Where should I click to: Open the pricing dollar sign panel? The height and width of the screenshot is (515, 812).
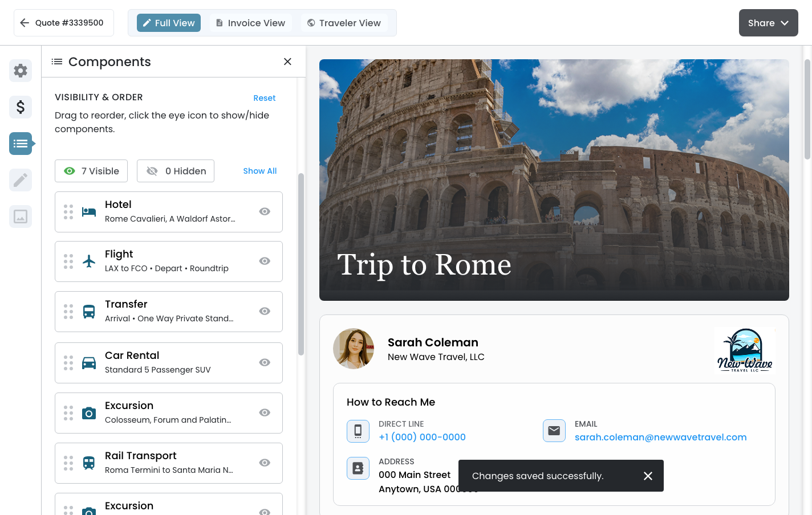(x=21, y=107)
